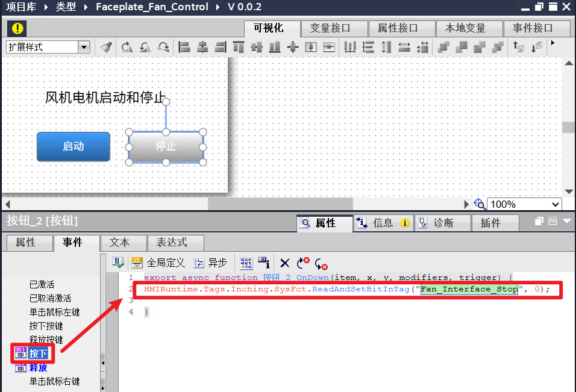
Task: Click the syntax check icon in script toolbar
Action: pyautogui.click(x=118, y=263)
